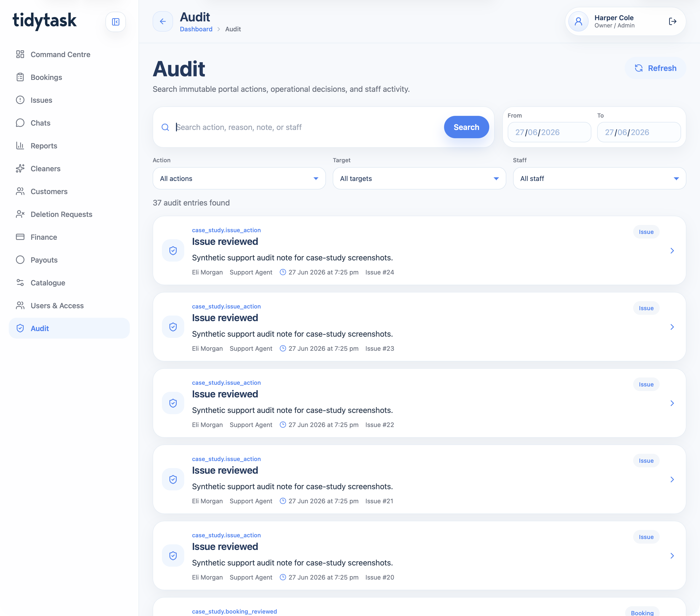Open the All staff dropdown
The width and height of the screenshot is (700, 616).
(x=599, y=178)
